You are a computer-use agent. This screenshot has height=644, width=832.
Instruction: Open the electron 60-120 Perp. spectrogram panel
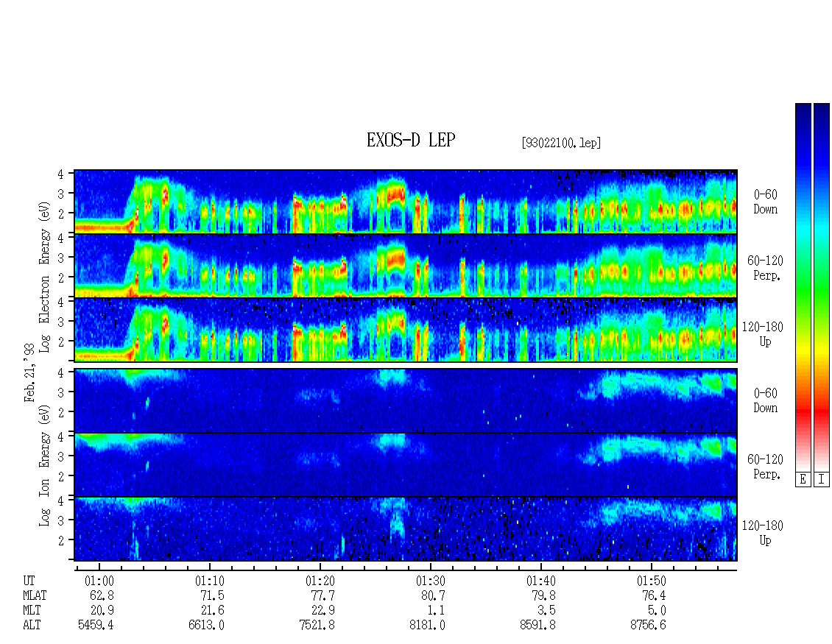coord(406,266)
